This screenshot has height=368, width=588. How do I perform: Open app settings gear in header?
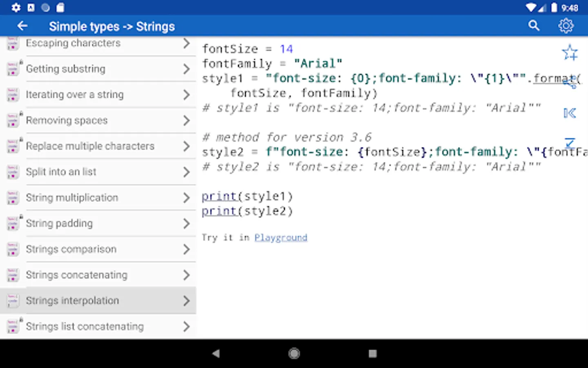coord(566,26)
